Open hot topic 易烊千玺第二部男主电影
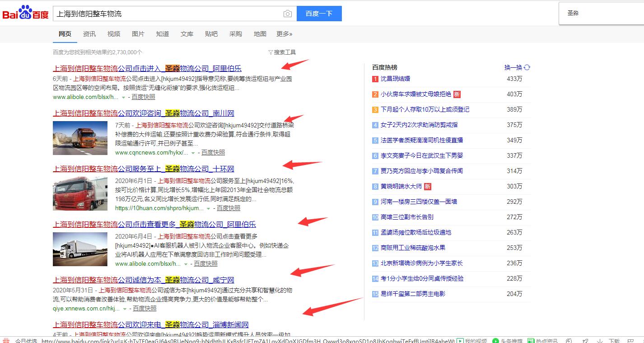The width and height of the screenshot is (644, 343). tap(413, 294)
